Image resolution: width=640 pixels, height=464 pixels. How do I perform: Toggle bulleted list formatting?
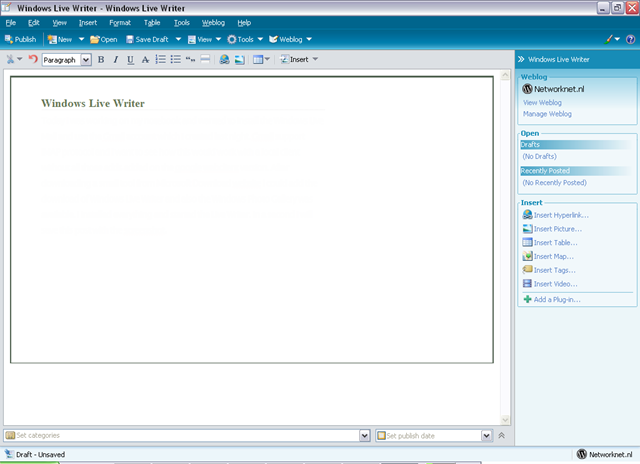click(x=176, y=60)
